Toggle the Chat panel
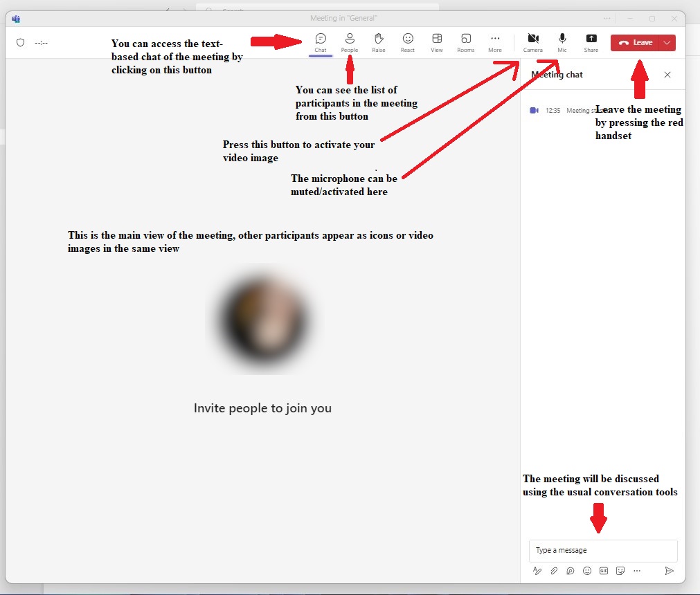Screen dimensions: 700x595 [321, 42]
